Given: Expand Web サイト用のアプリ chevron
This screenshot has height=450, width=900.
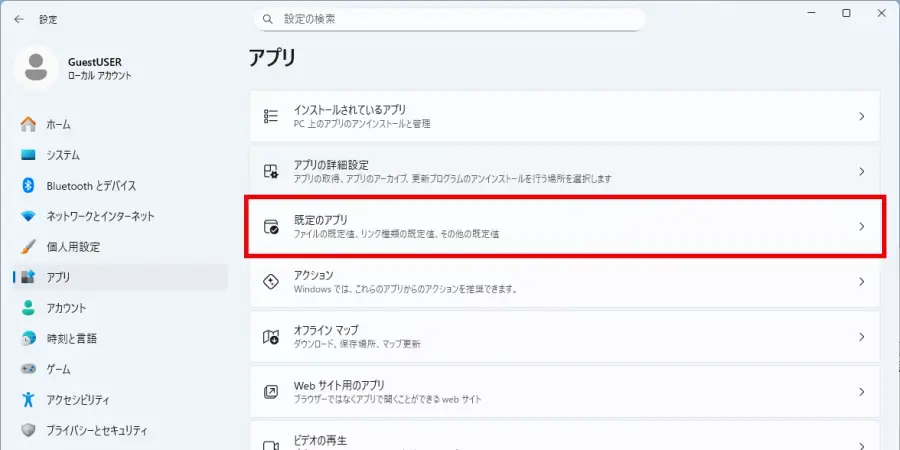Looking at the screenshot, I should [862, 391].
